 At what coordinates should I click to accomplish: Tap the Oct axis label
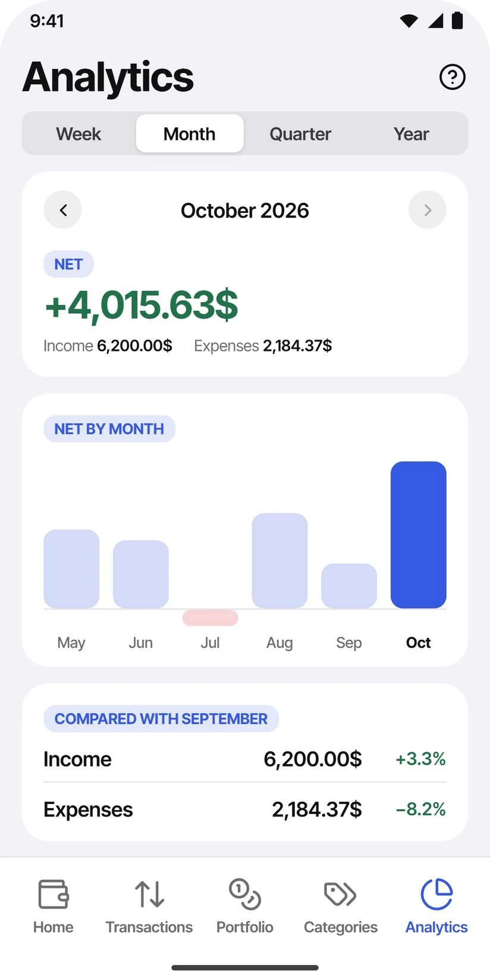point(418,643)
